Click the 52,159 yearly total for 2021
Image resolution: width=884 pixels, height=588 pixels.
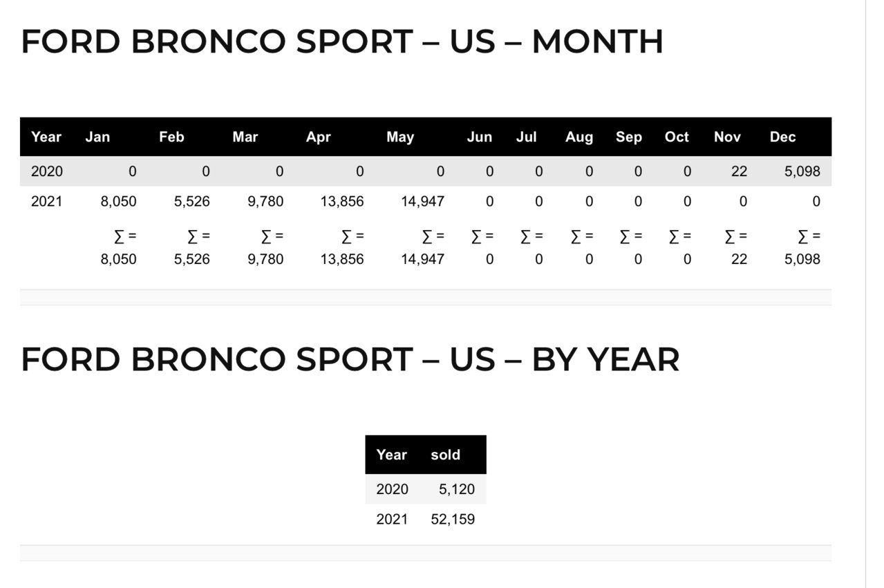pos(453,520)
